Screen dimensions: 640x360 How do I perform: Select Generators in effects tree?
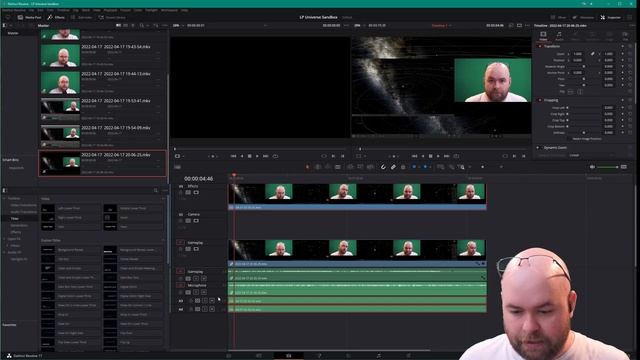click(19, 225)
